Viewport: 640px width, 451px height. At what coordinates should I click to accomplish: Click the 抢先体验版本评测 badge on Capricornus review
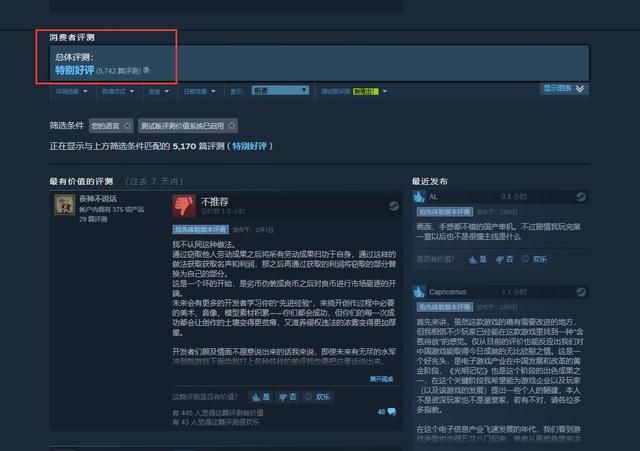pos(444,307)
